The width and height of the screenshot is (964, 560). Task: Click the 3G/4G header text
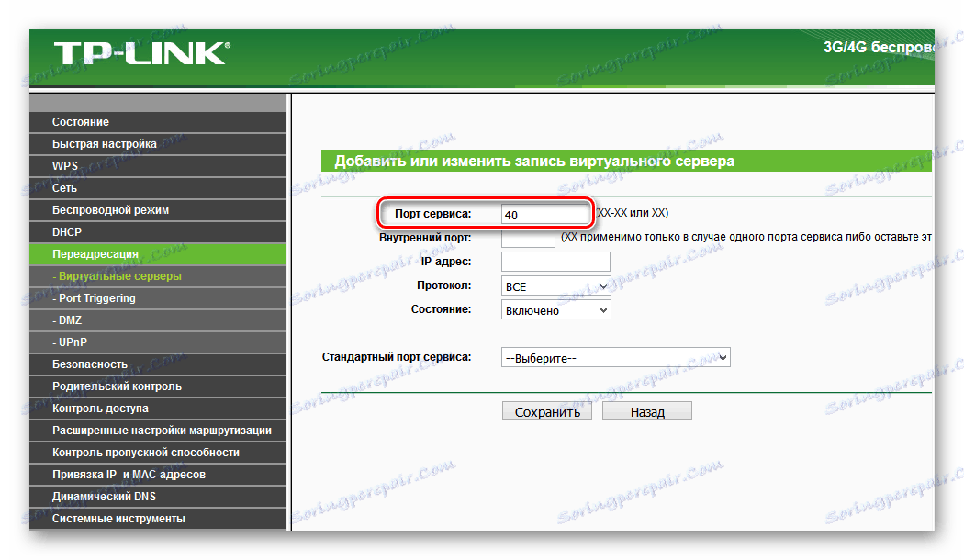[879, 48]
